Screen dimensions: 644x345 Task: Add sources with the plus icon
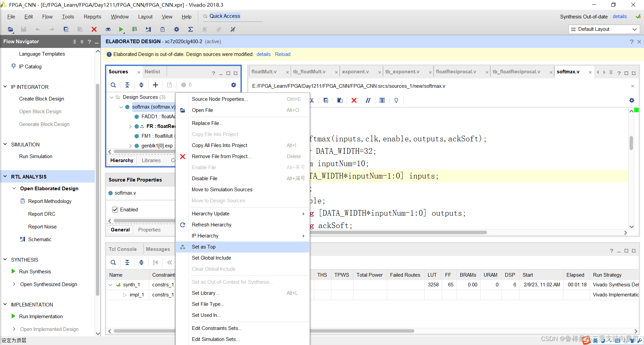pos(155,85)
